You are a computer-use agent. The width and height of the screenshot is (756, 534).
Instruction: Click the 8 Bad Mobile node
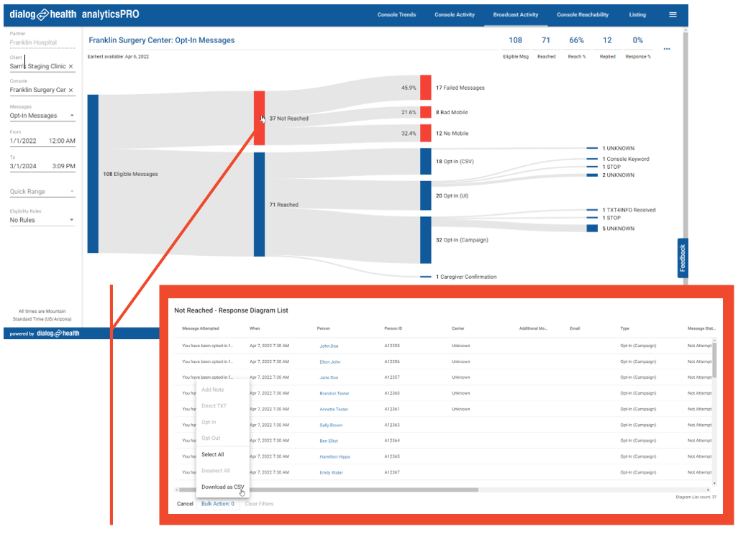tap(426, 112)
